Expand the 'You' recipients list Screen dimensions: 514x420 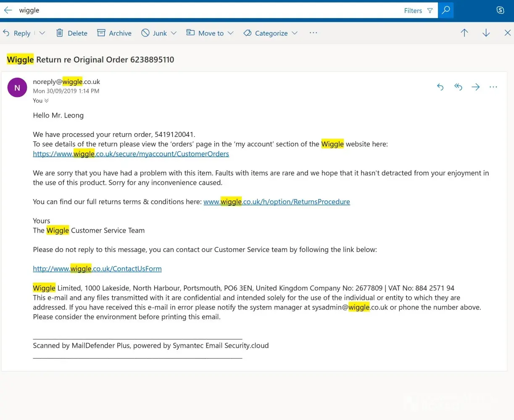41,101
